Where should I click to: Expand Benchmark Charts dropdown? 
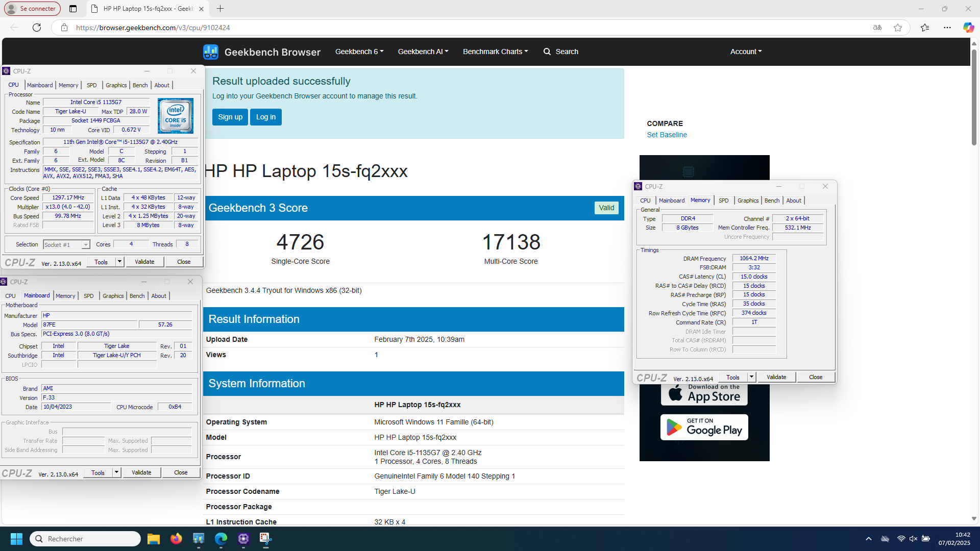pyautogui.click(x=495, y=52)
